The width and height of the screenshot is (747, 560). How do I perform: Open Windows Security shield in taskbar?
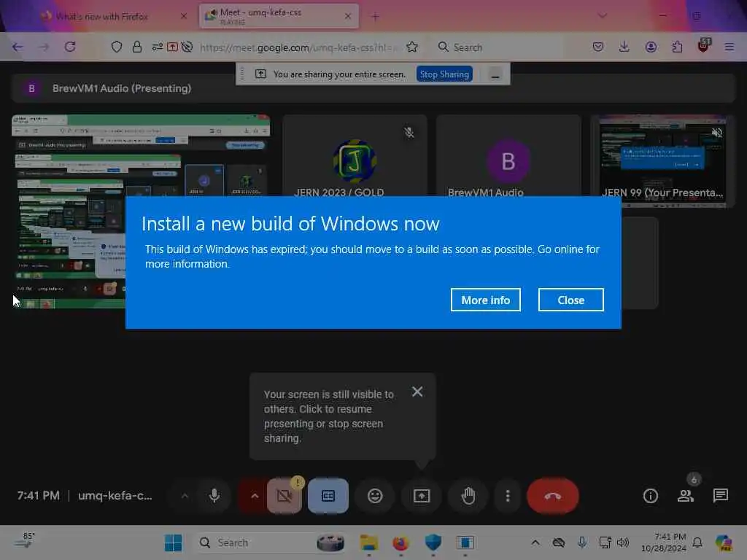coord(433,542)
